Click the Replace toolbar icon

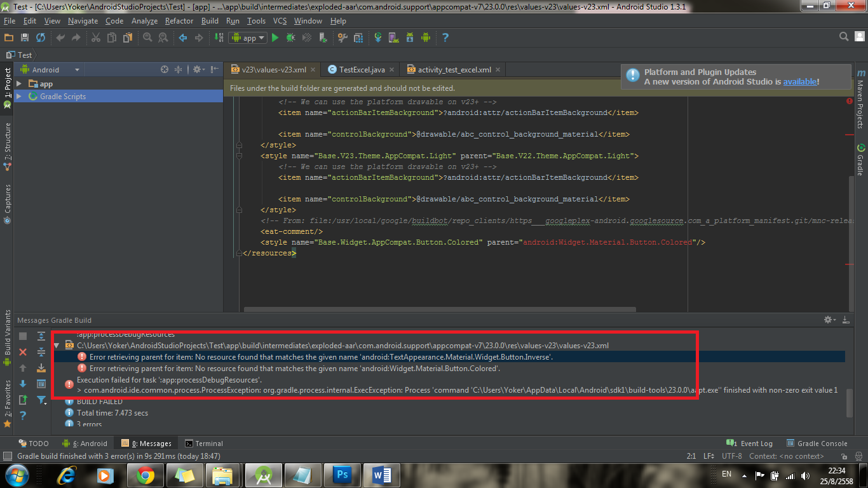coord(163,38)
